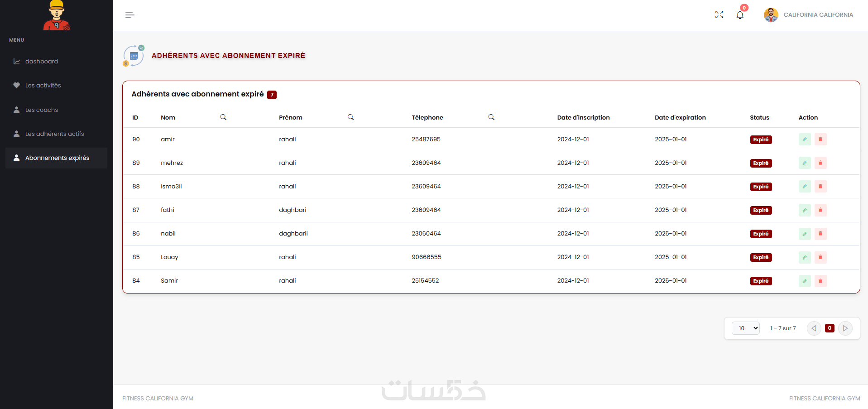Click the user profile avatar

pyautogui.click(x=771, y=15)
